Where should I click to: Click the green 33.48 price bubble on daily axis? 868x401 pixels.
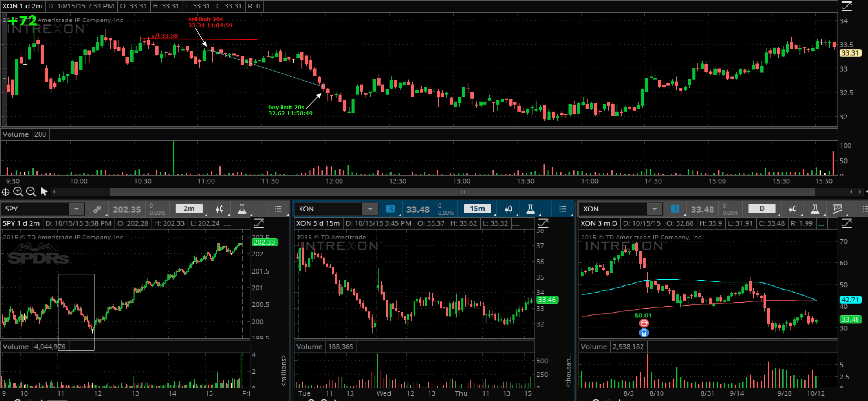click(850, 319)
